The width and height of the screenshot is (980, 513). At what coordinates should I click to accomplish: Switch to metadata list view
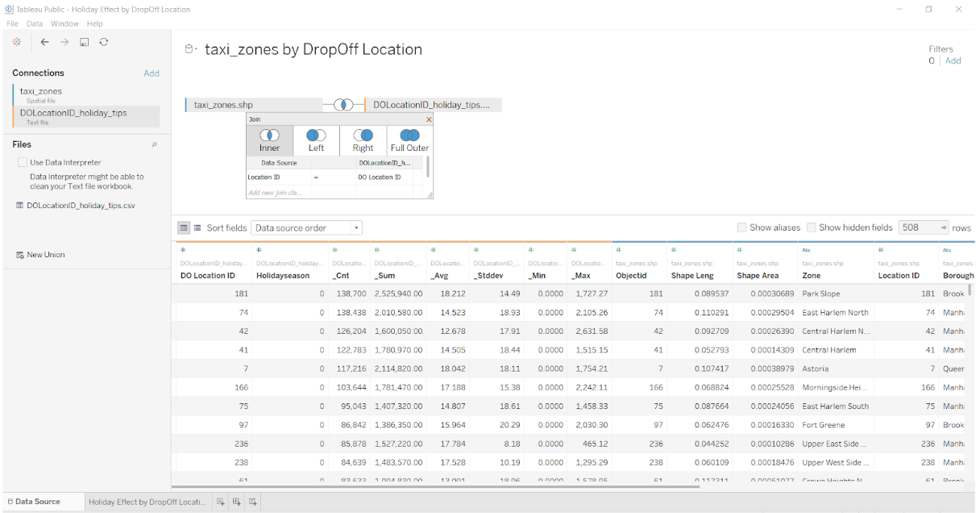click(x=197, y=228)
